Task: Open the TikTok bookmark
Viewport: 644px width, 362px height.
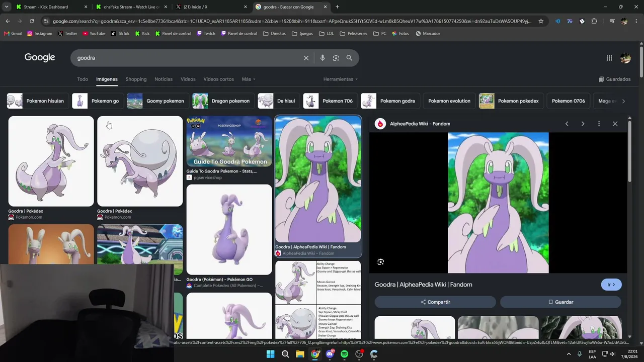Action: (x=120, y=34)
